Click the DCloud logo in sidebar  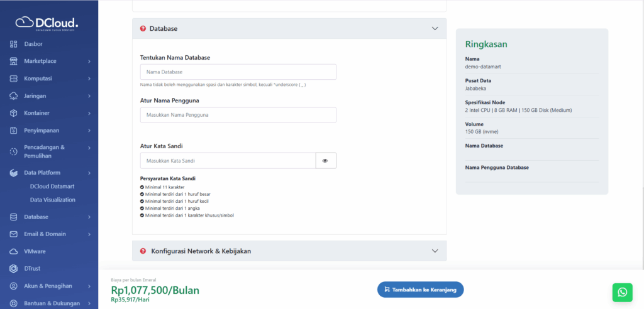pyautogui.click(x=47, y=23)
